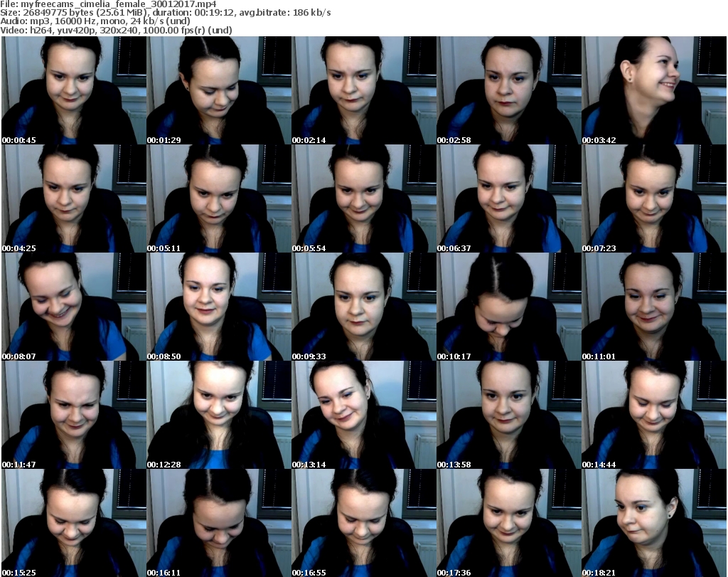Select the thumbnail frame stamped 00:11:47

point(74,415)
